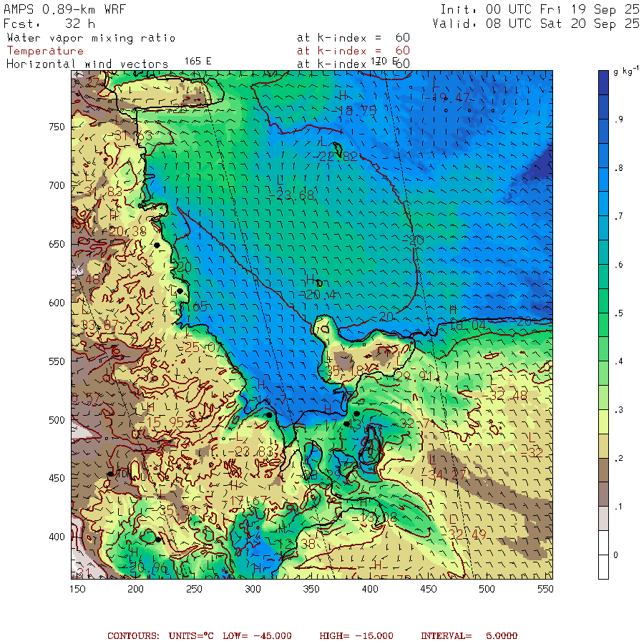Click the high value '-18.75' on map
Viewport: 644px width, 644px height.
tap(353, 111)
